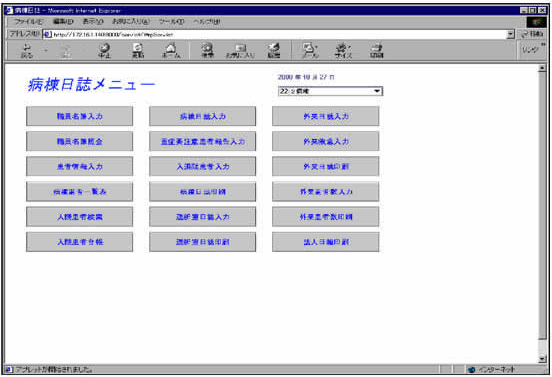The image size is (552, 377).
Task: Click the Forward (進む) toolbar icon
Action: [x=66, y=51]
